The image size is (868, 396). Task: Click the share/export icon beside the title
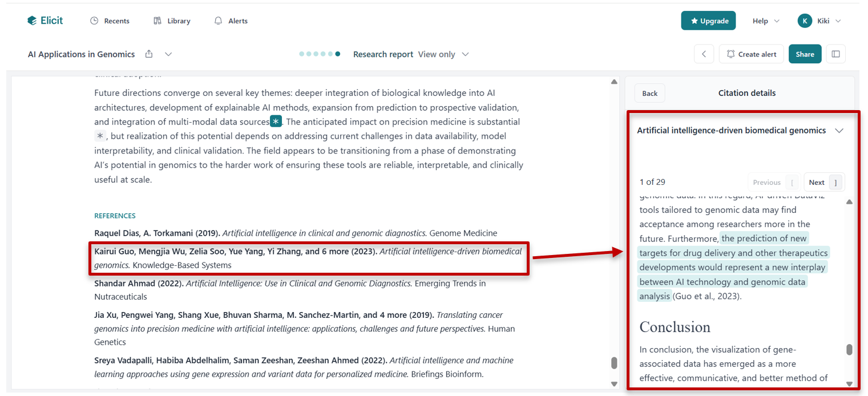point(149,54)
